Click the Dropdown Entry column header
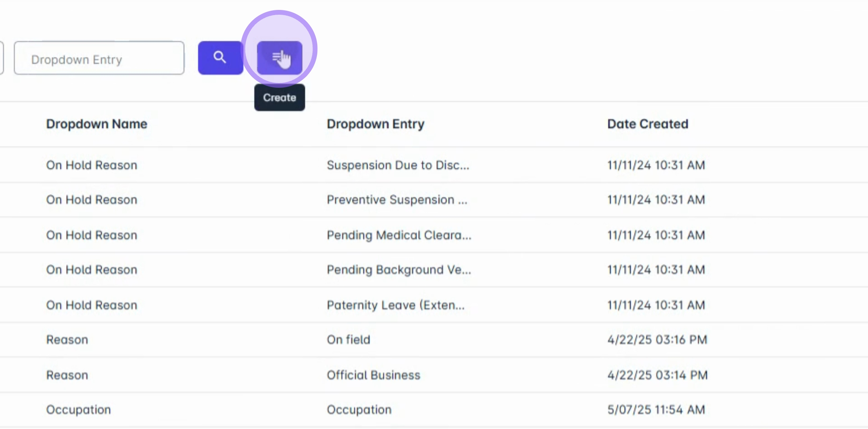The image size is (868, 429). tap(375, 124)
